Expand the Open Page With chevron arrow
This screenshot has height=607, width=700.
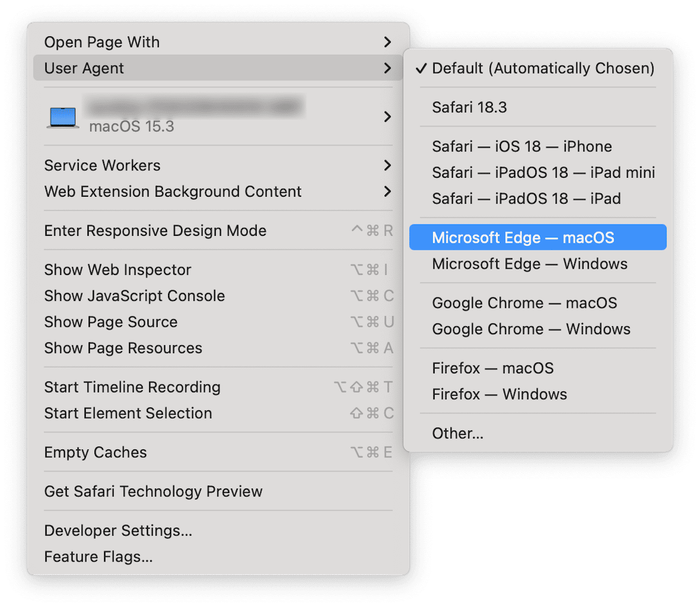pyautogui.click(x=387, y=42)
